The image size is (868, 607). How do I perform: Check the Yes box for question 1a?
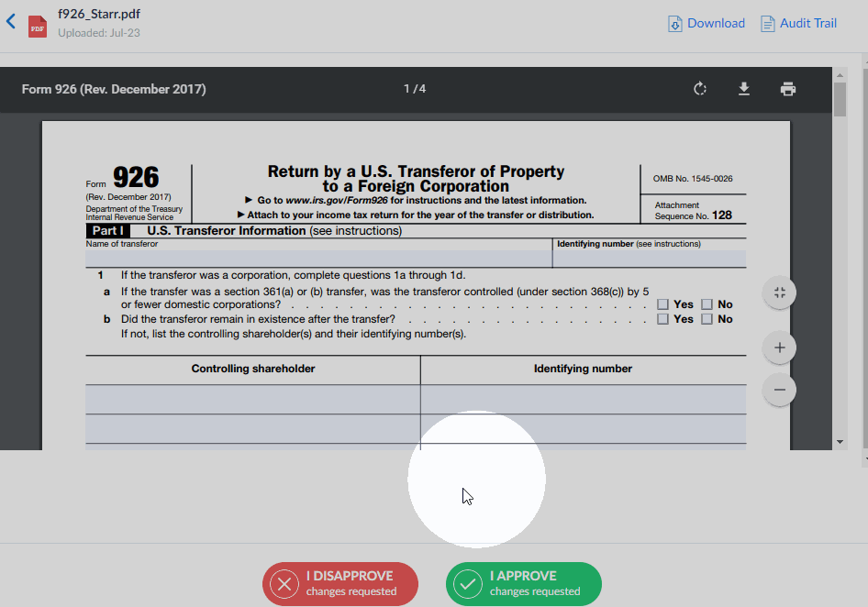(x=663, y=304)
